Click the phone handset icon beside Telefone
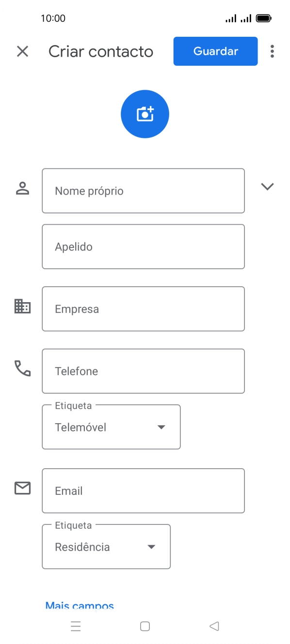290x644 pixels. (23, 369)
